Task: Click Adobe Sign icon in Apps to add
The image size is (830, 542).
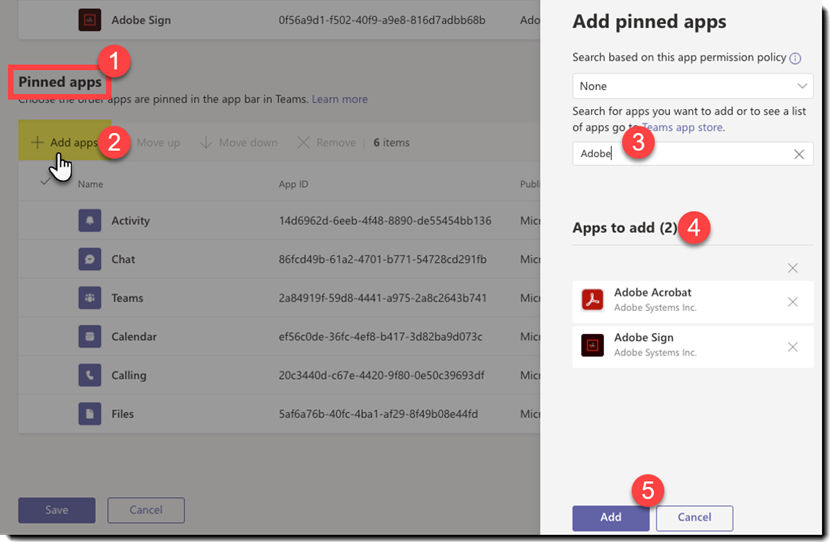Action: point(592,345)
